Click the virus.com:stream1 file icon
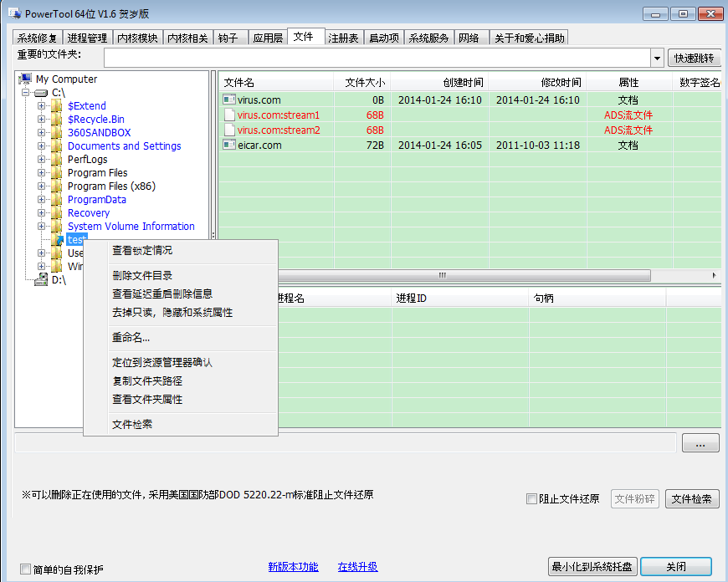The height and width of the screenshot is (582, 728). pyautogui.click(x=230, y=115)
